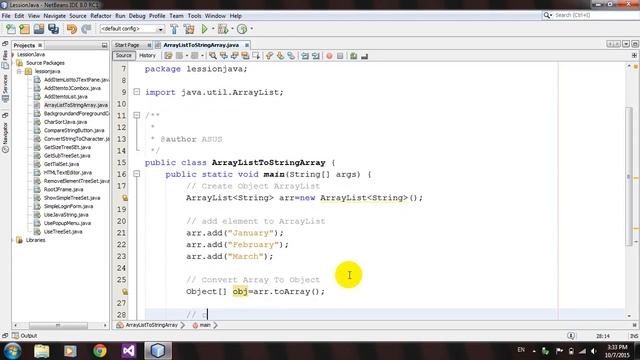
Task: Open the Files side panel tab
Action: coord(5,60)
